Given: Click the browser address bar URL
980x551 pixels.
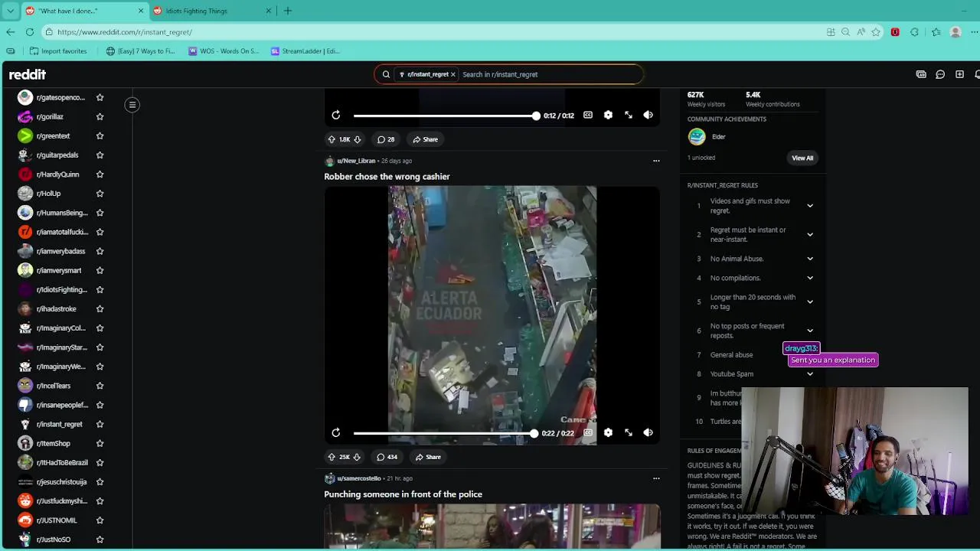Looking at the screenshot, I should pos(125,32).
